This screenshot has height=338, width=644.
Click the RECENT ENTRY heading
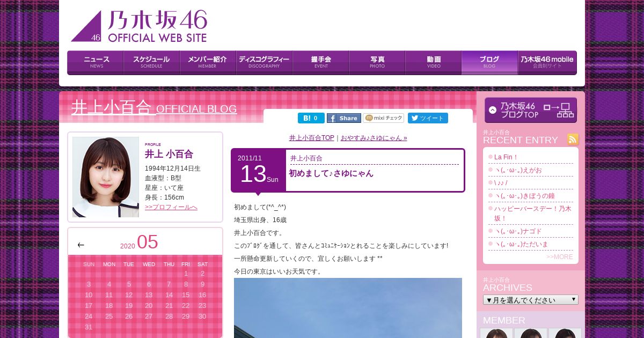pyautogui.click(x=521, y=140)
